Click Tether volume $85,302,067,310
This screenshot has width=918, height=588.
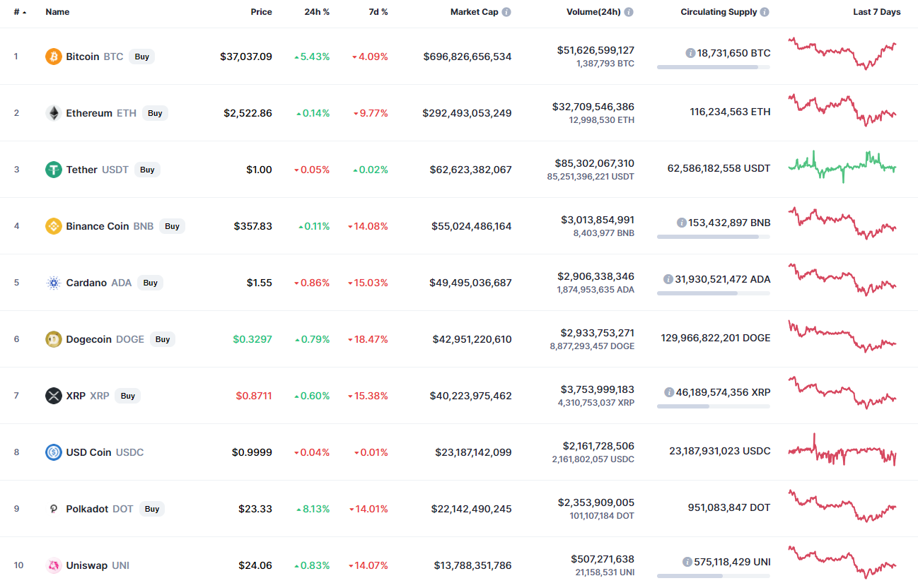pyautogui.click(x=595, y=163)
